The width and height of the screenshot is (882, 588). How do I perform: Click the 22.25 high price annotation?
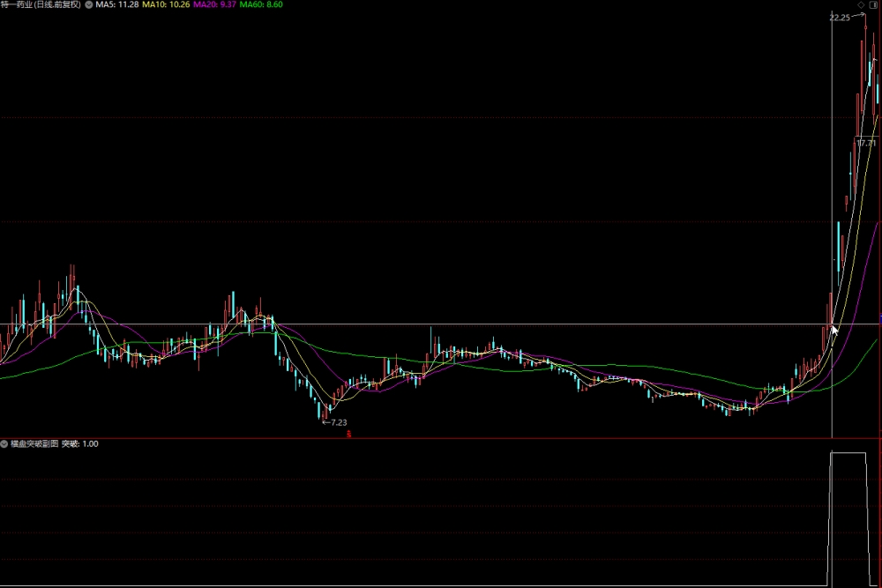840,18
